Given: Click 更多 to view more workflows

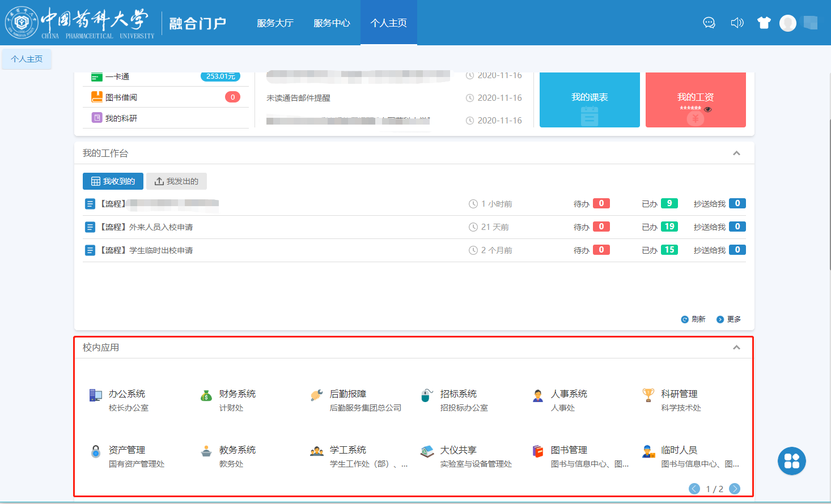Looking at the screenshot, I should point(729,319).
